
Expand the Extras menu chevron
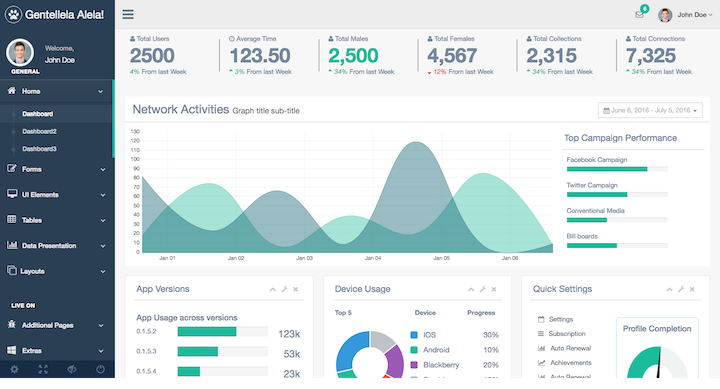coord(101,351)
